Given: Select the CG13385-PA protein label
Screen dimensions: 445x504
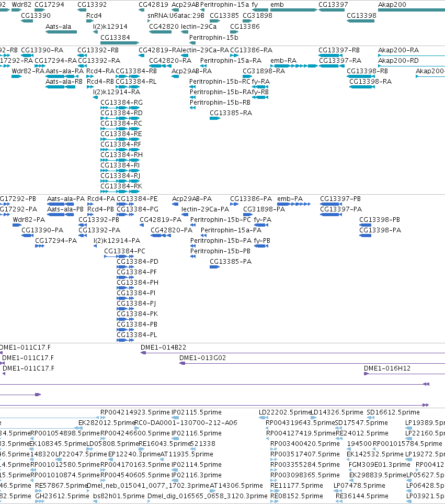Looking at the screenshot, I should (x=231, y=262).
